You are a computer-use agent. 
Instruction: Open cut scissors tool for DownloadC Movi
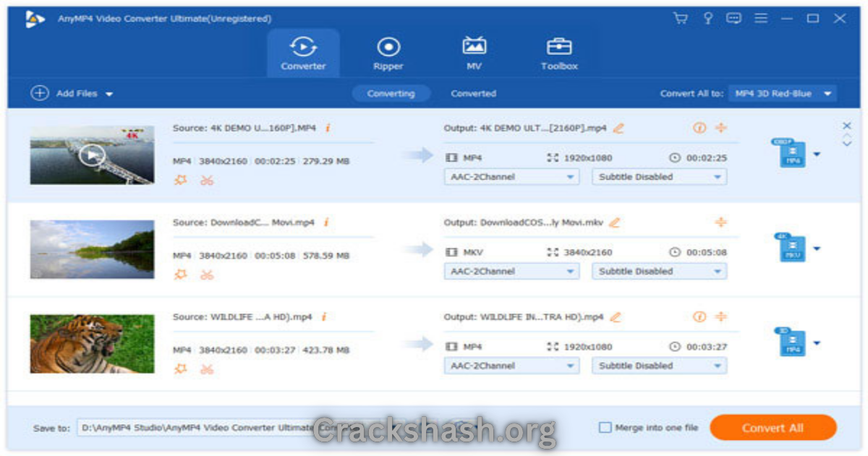[207, 275]
